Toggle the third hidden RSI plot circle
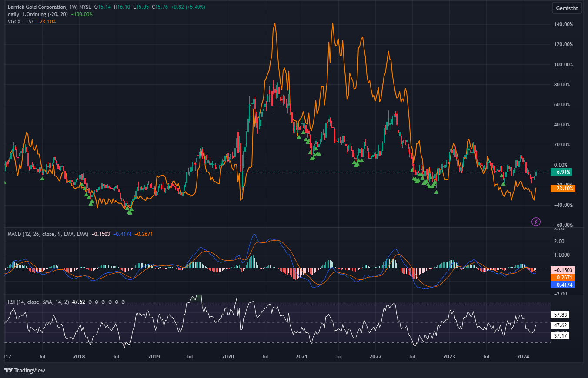This screenshot has height=378, width=588. [x=103, y=302]
